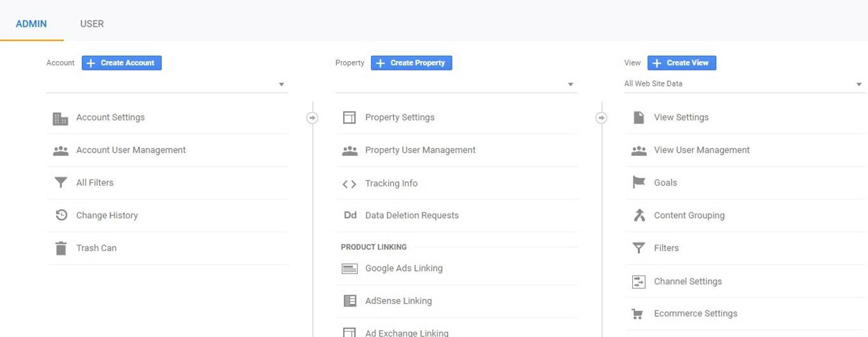868x337 pixels.
Task: Open the All Web Site Data view dropdown
Action: pos(745,84)
